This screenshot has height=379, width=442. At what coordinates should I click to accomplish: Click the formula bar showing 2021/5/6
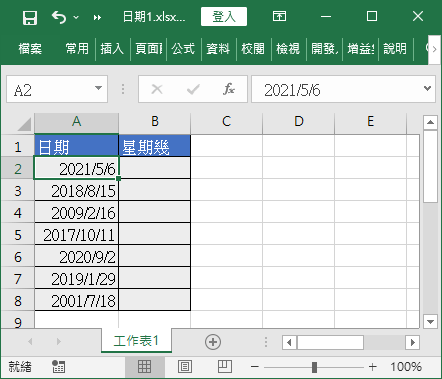[337, 89]
